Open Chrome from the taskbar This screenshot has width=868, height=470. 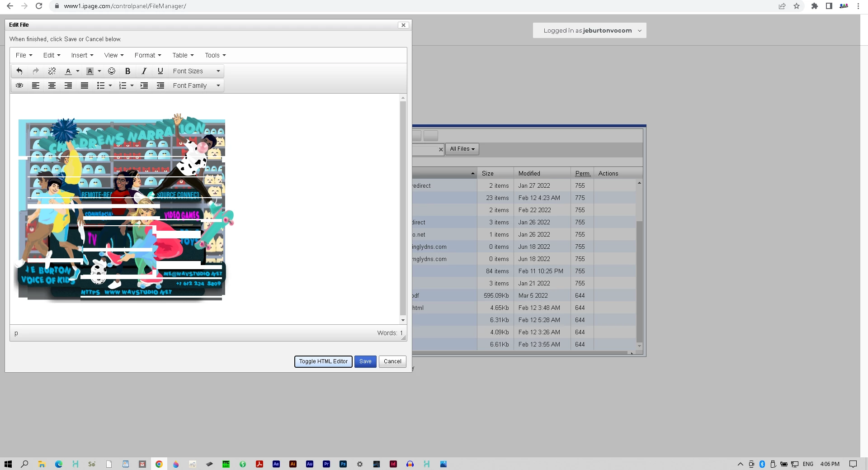click(x=159, y=464)
